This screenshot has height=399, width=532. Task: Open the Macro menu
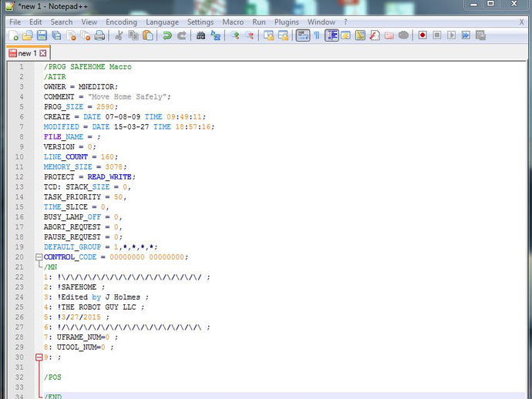pos(233,22)
